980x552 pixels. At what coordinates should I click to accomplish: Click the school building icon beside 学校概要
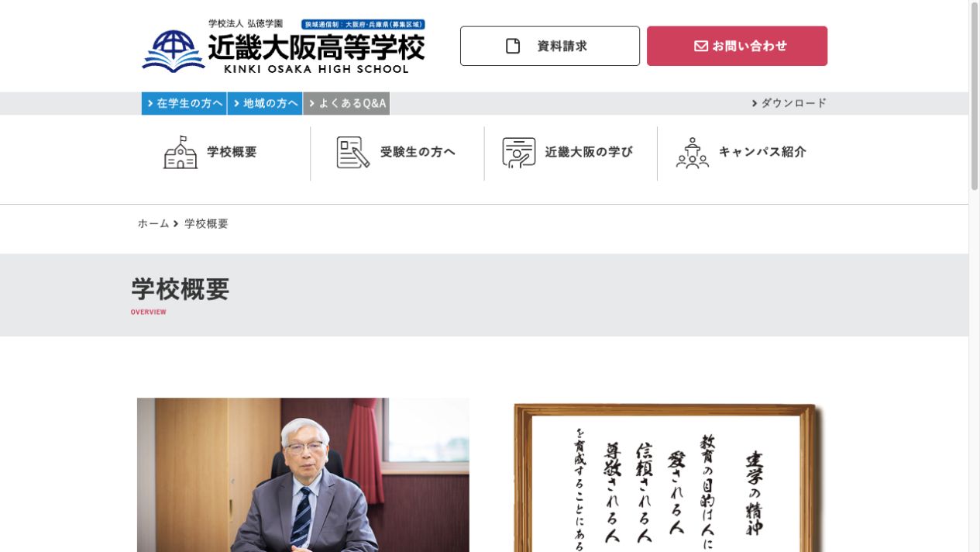point(181,152)
